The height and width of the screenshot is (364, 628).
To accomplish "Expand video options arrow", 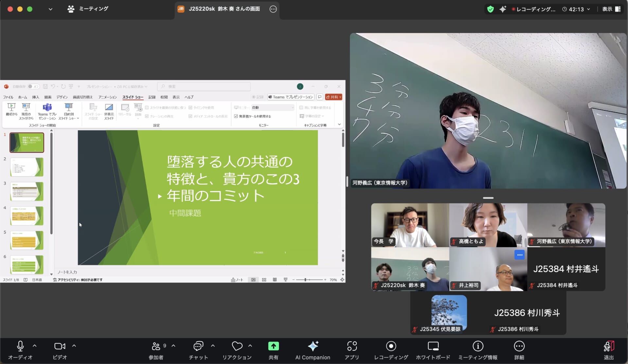I will tap(74, 346).
